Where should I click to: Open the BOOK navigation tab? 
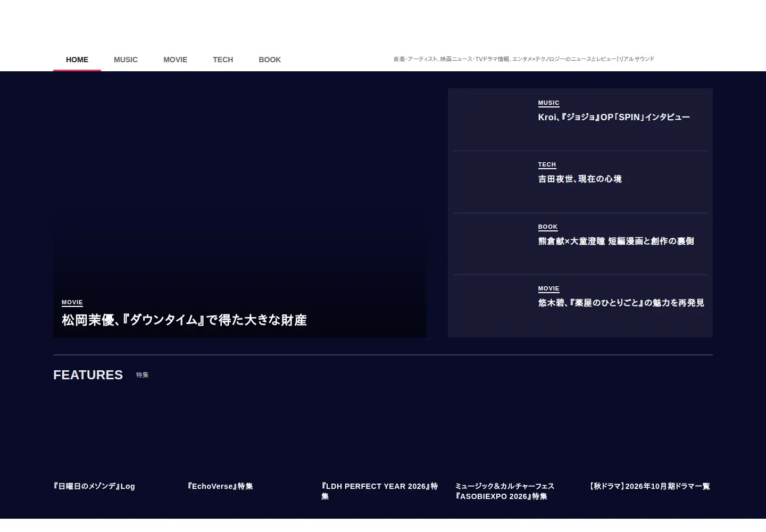coord(270,60)
